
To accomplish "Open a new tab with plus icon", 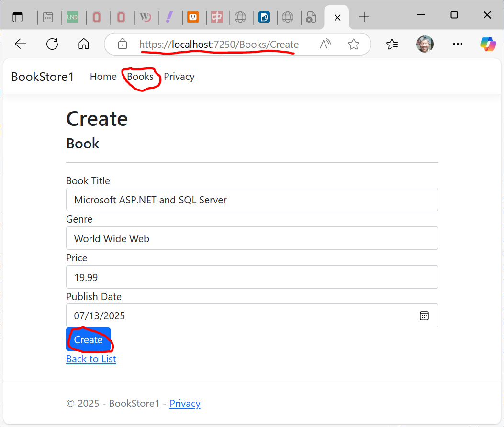I will (364, 17).
